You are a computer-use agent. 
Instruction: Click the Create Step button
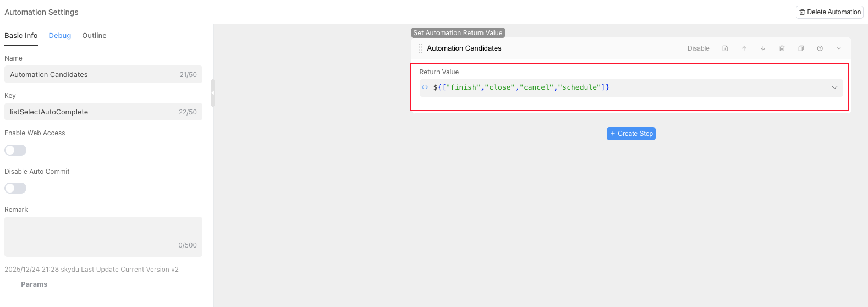coord(631,134)
